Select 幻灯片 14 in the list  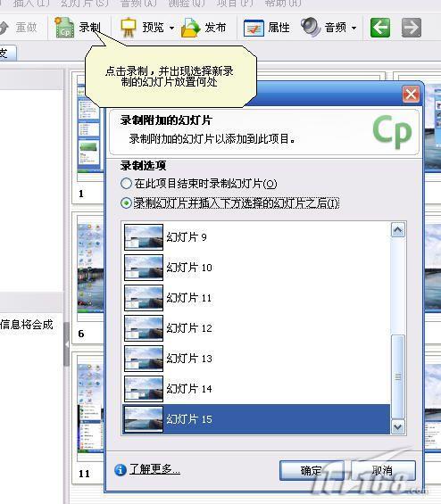[256, 389]
